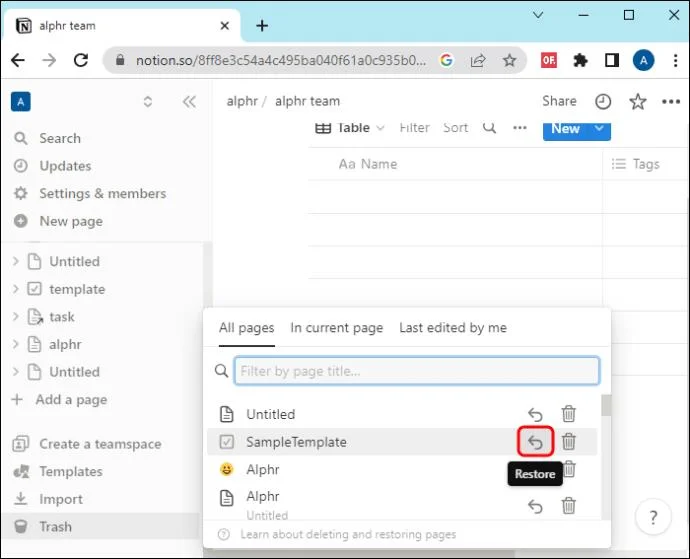This screenshot has width=690, height=559.
Task: Open the Chrome profile avatar A
Action: coord(643,60)
